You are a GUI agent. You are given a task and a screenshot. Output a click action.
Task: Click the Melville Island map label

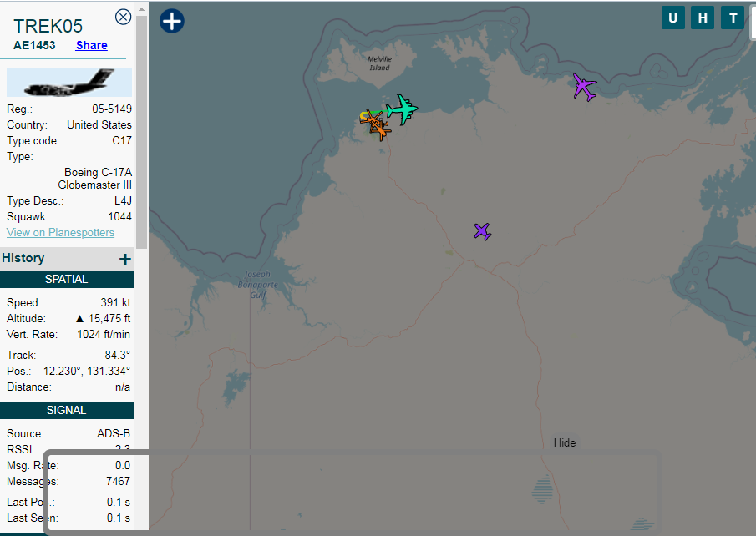click(380, 63)
